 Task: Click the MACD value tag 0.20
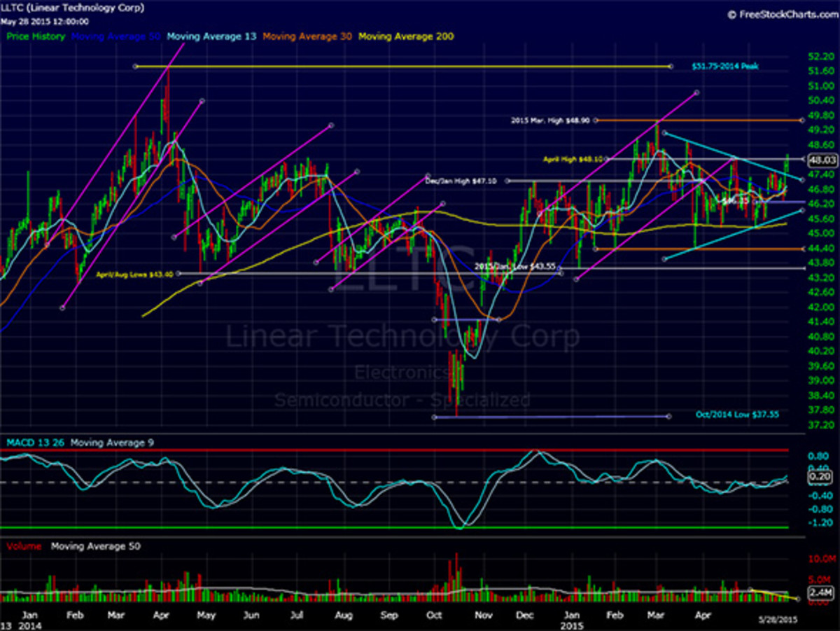[819, 476]
